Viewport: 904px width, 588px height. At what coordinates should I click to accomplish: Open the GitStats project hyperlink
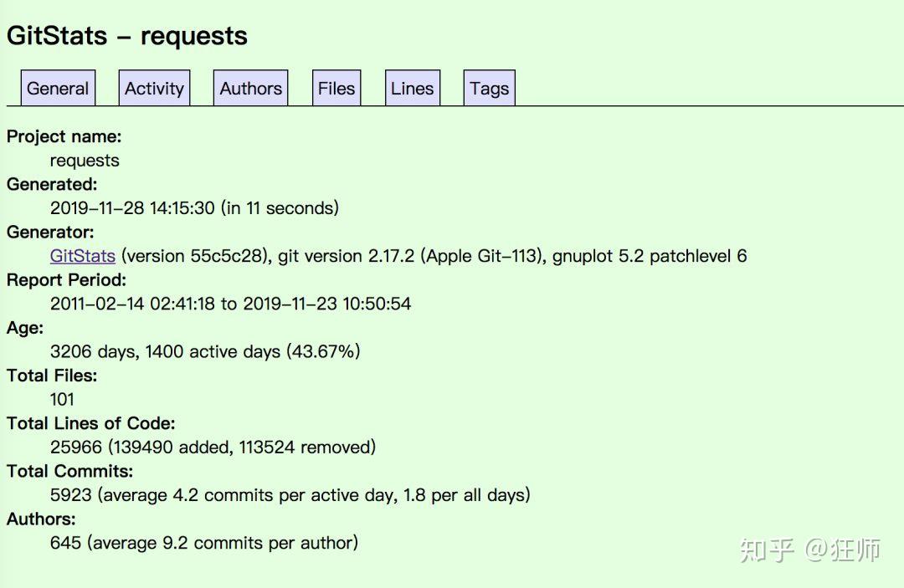click(x=82, y=256)
